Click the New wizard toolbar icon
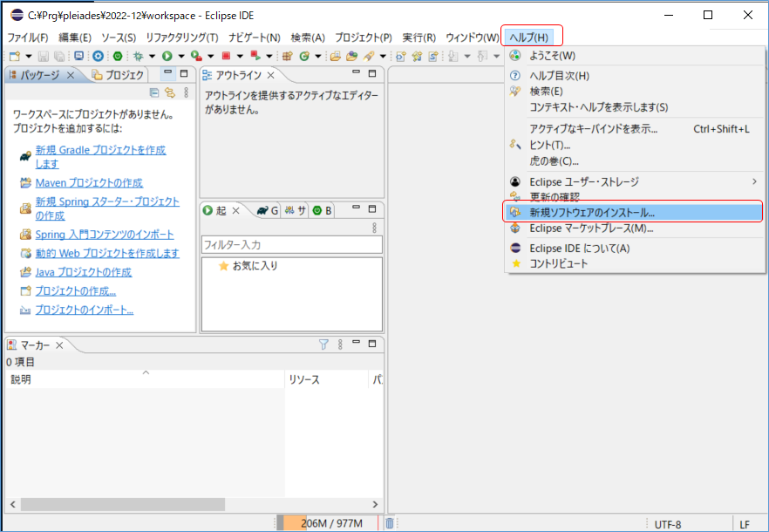 15,56
